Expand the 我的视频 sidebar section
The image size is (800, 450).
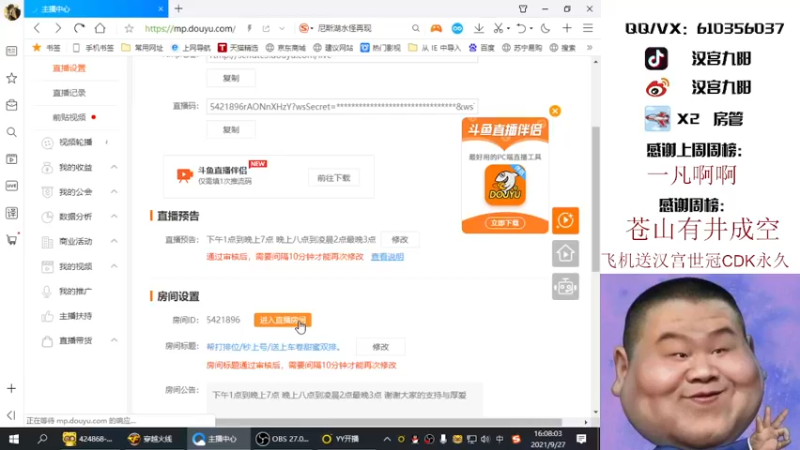[x=114, y=266]
